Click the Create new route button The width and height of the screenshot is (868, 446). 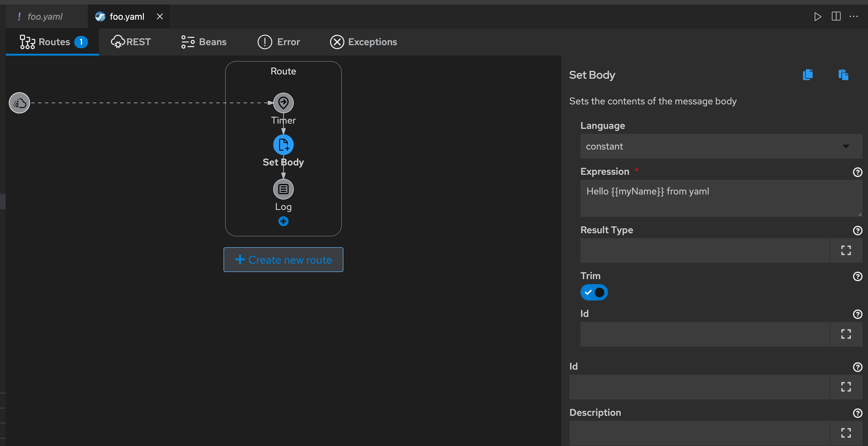pos(283,259)
